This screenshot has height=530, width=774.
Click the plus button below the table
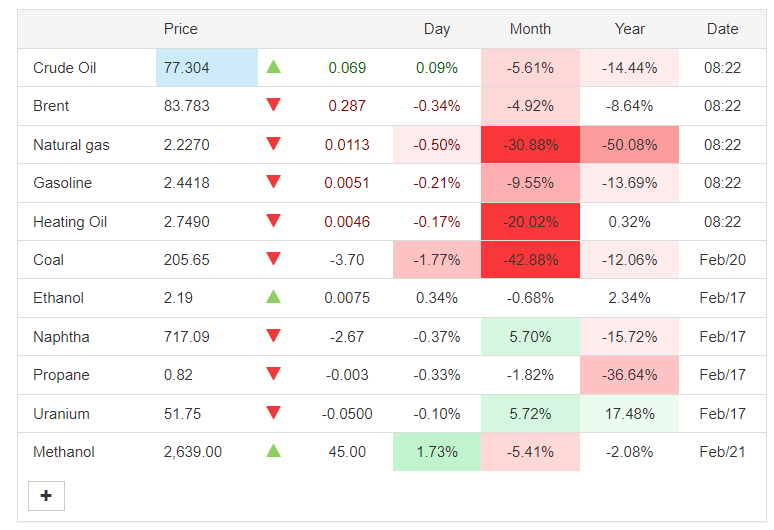tap(46, 495)
